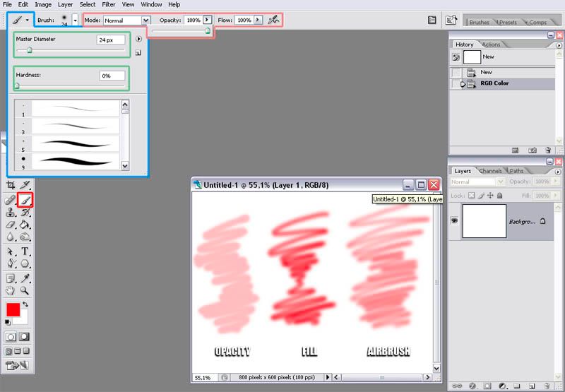Select the Notes tool
Screen dimensions: 565x392
pyautogui.click(x=11, y=278)
